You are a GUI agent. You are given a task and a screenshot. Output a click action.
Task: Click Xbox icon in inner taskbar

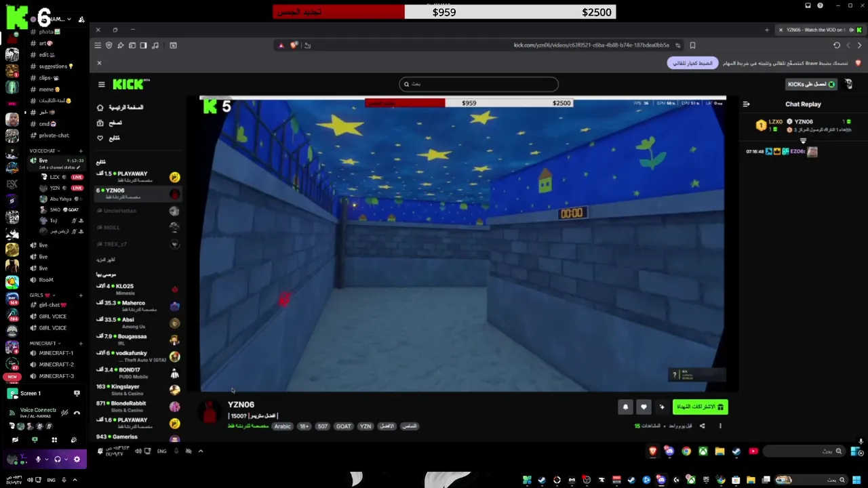[x=703, y=451]
